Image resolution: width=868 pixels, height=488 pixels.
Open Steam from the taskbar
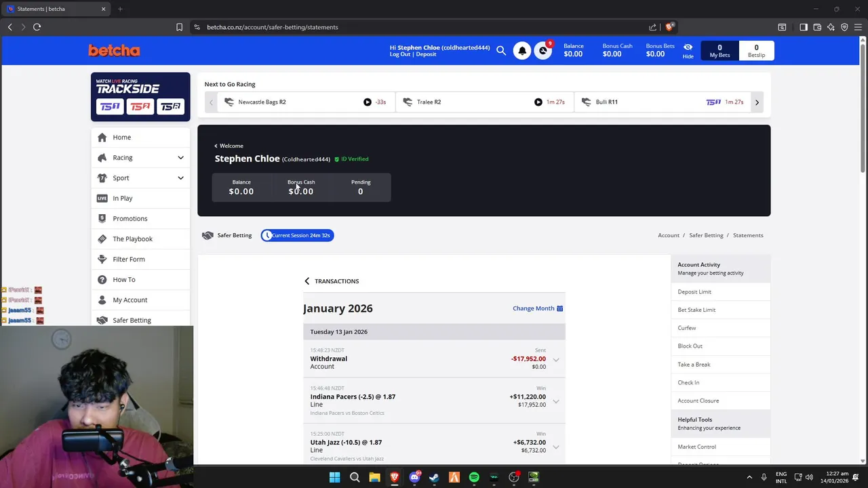434,477
